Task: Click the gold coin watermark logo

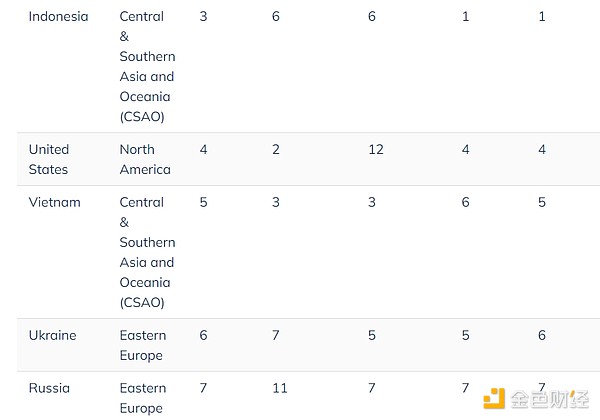Action: 495,398
